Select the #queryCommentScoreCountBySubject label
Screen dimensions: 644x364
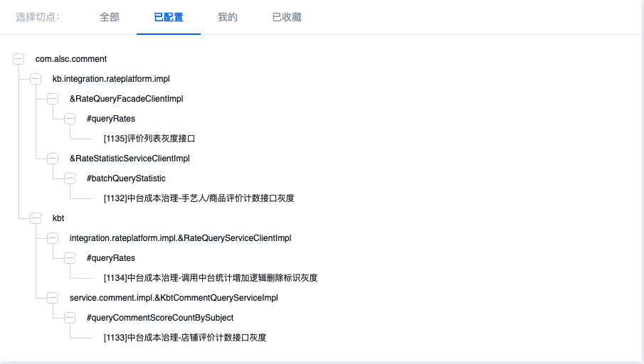click(x=160, y=318)
